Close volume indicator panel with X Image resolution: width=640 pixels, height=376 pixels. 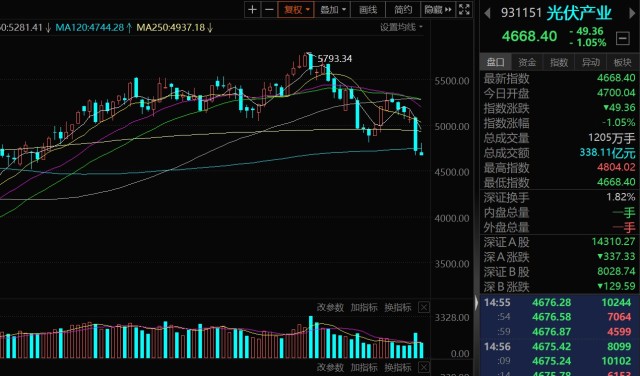[x=424, y=307]
